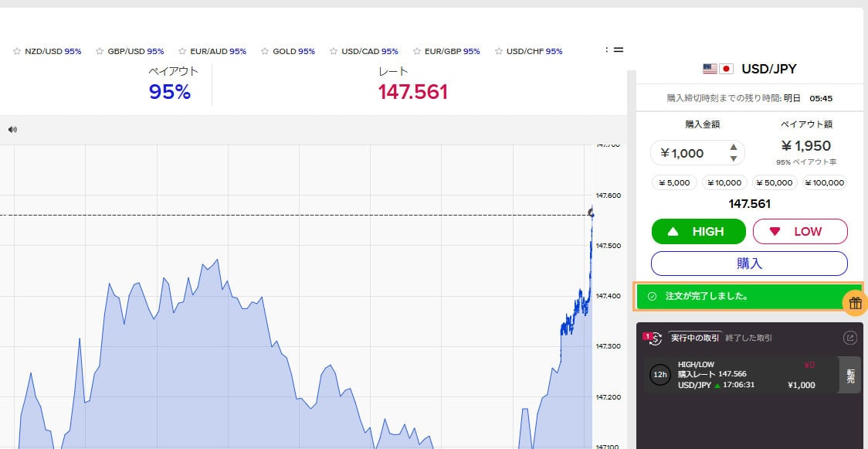This screenshot has width=868, height=449.
Task: Switch to the 実行中の取引 tab
Action: [x=695, y=338]
